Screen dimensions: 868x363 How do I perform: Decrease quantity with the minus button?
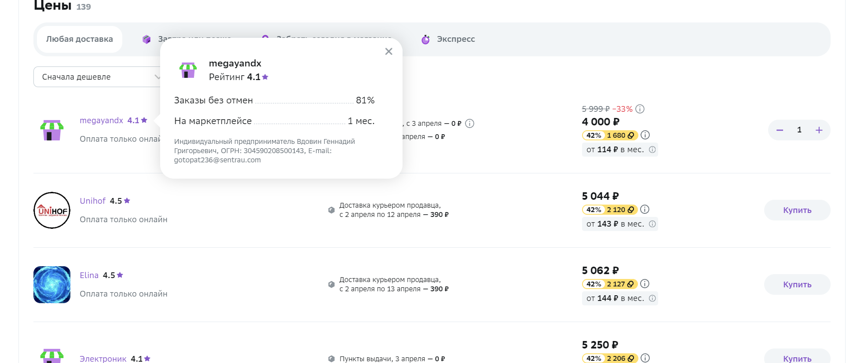click(780, 130)
